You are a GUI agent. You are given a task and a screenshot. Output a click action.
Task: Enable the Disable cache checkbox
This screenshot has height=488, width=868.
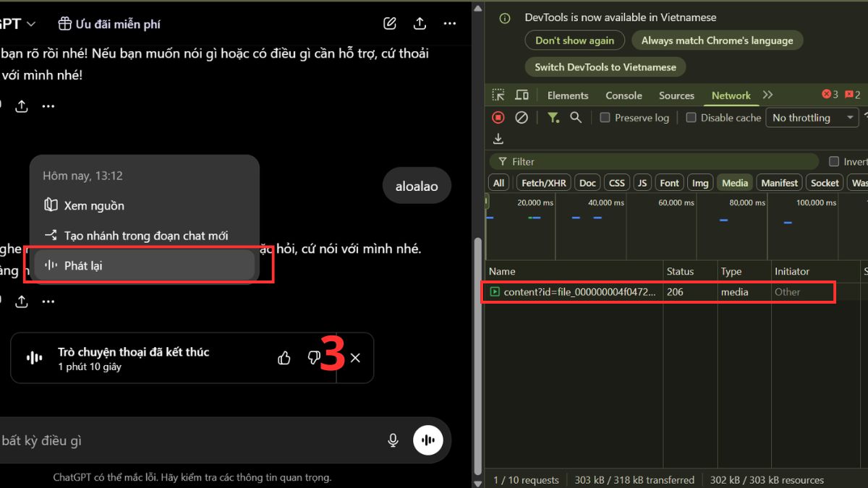tap(691, 118)
